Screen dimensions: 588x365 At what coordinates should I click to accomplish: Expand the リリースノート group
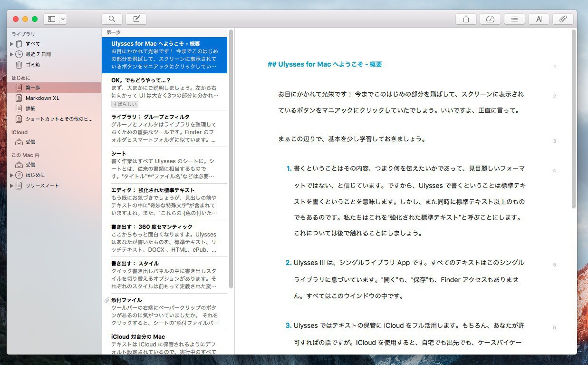[x=12, y=186]
